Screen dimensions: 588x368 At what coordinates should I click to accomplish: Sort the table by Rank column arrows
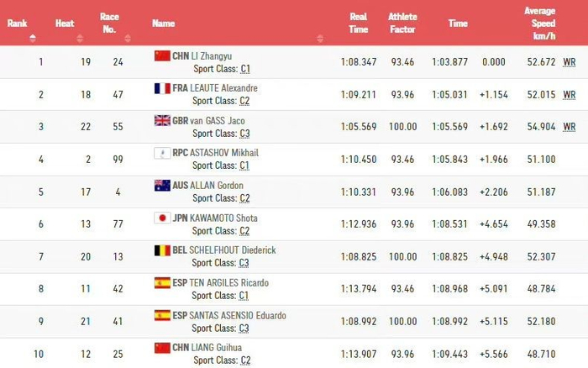pos(33,38)
